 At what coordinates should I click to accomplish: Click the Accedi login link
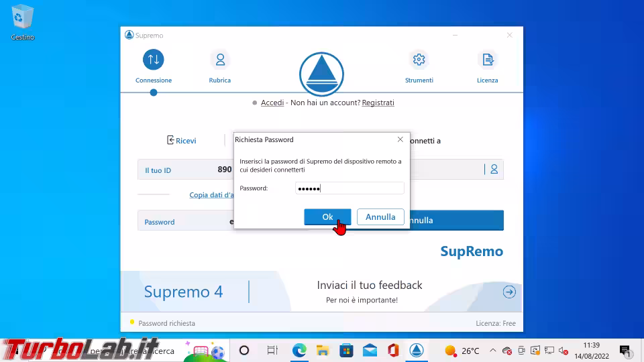pyautogui.click(x=272, y=103)
